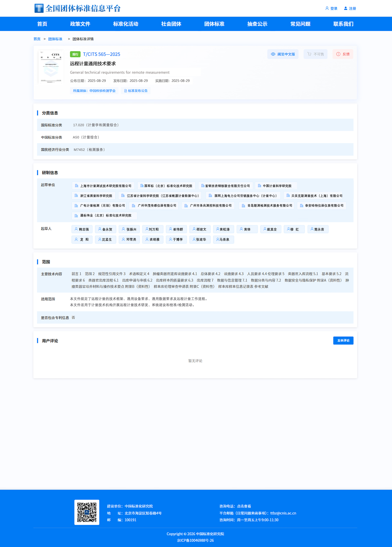This screenshot has width=392, height=547.
Task: Click the document icon beside 标准发布公告
Action: click(126, 91)
